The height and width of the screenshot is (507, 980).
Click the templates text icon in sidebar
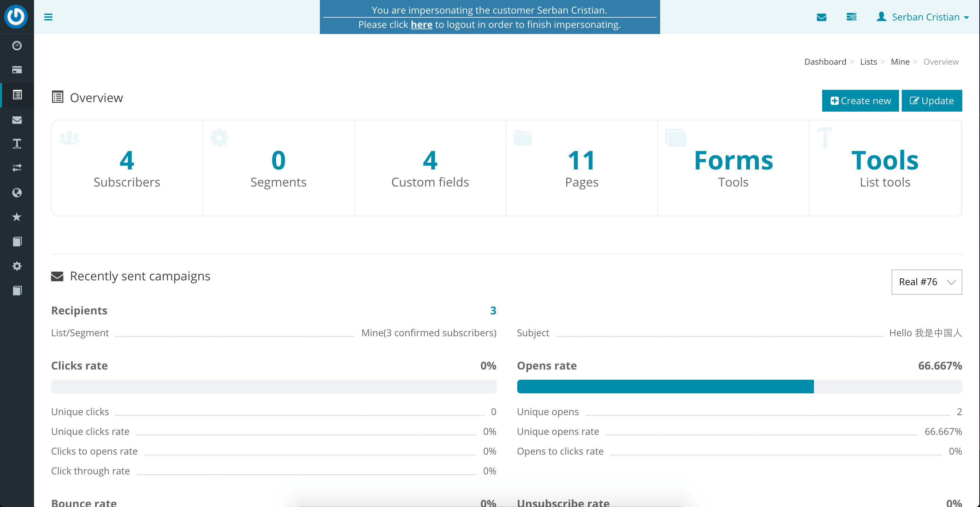pyautogui.click(x=17, y=144)
